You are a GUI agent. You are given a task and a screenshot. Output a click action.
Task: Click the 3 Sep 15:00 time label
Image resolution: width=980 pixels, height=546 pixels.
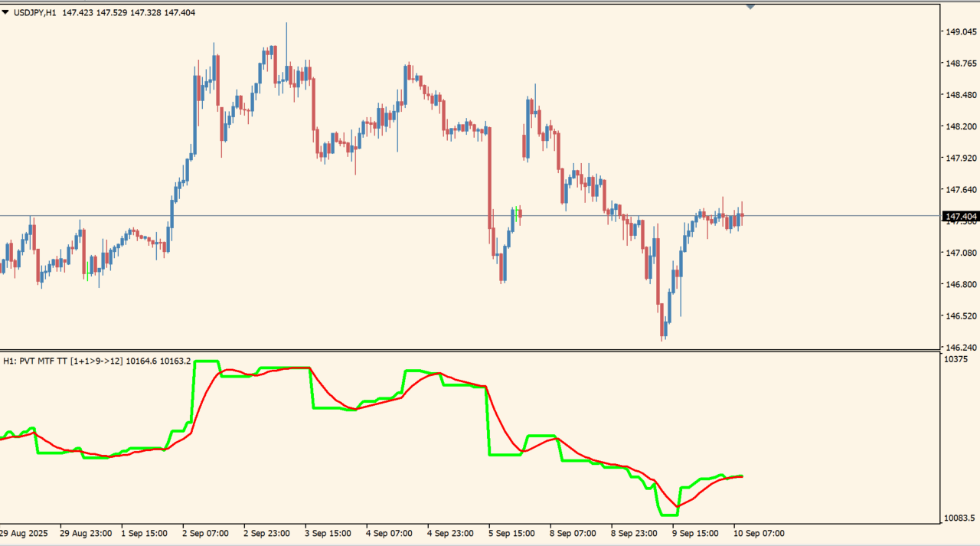pos(330,533)
